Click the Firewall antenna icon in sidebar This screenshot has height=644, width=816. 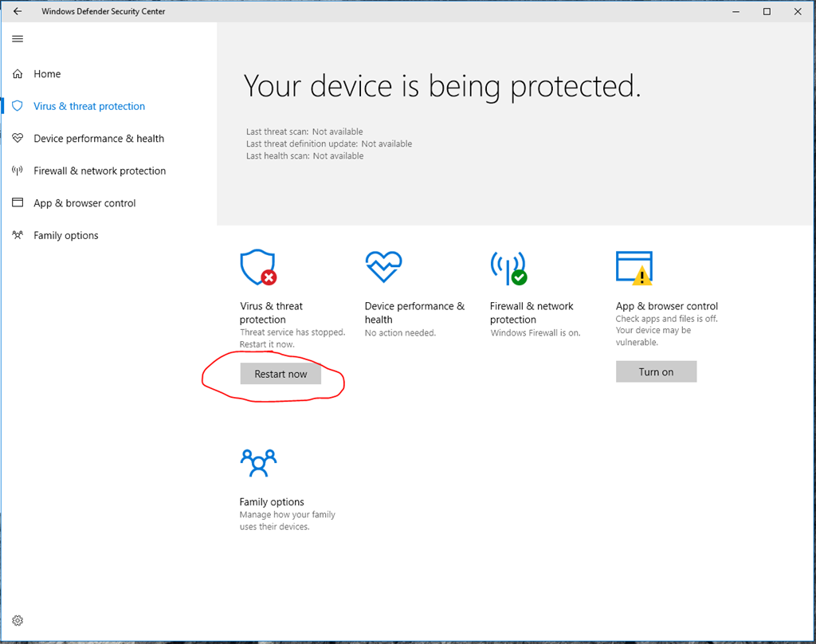click(x=18, y=171)
